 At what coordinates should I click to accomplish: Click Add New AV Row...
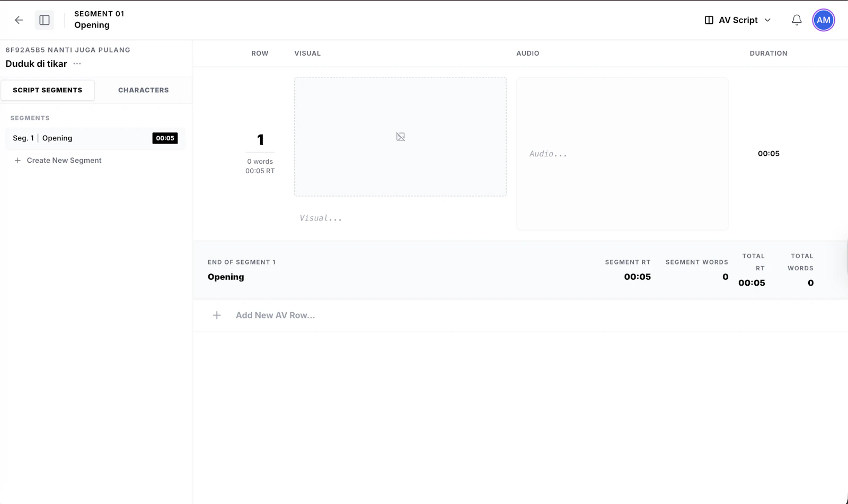coord(275,315)
